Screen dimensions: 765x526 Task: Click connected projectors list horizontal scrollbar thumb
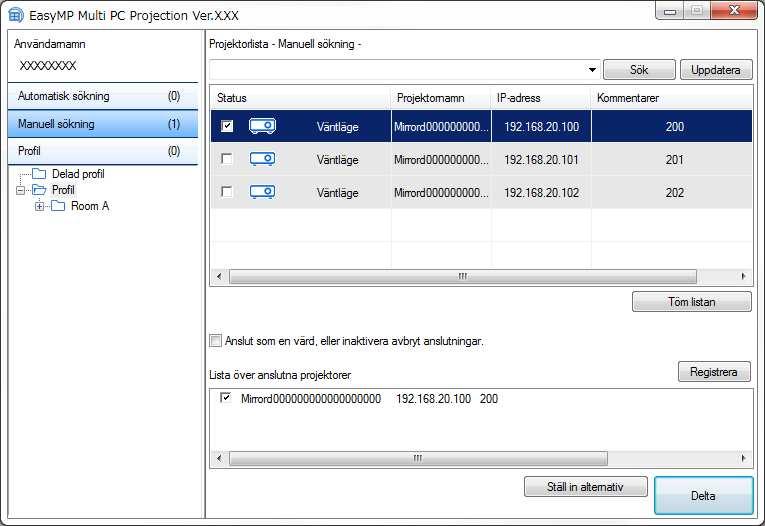[418, 458]
